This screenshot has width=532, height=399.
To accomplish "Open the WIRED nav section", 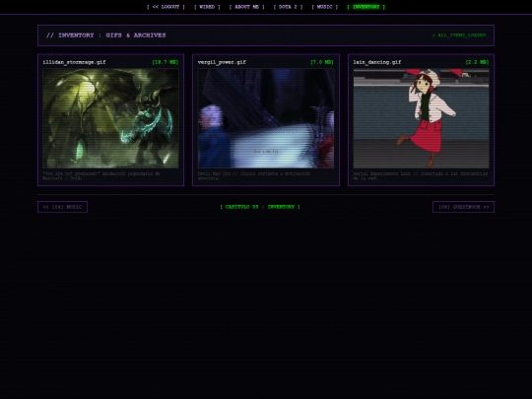I will point(207,7).
